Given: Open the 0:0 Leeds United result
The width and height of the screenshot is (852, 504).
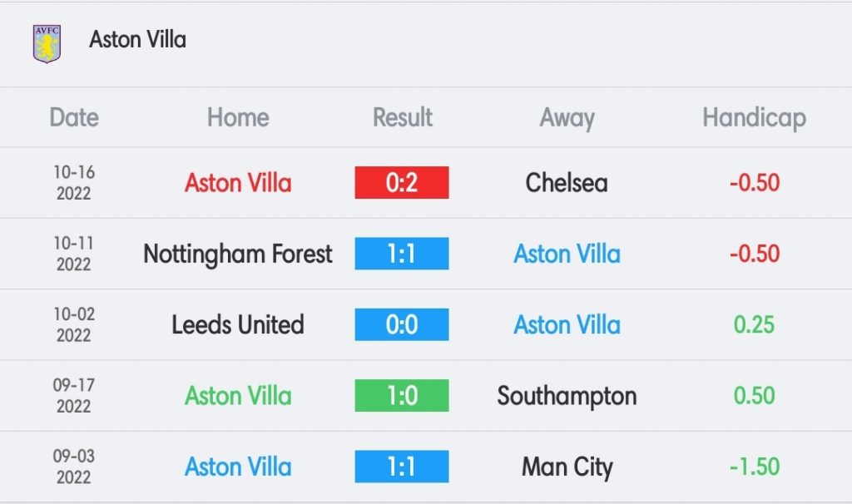Looking at the screenshot, I should 402,325.
